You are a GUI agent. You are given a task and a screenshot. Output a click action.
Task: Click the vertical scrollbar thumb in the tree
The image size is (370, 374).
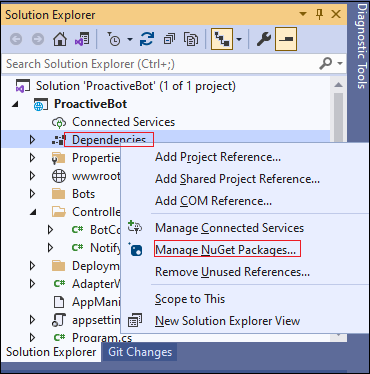coord(338,115)
